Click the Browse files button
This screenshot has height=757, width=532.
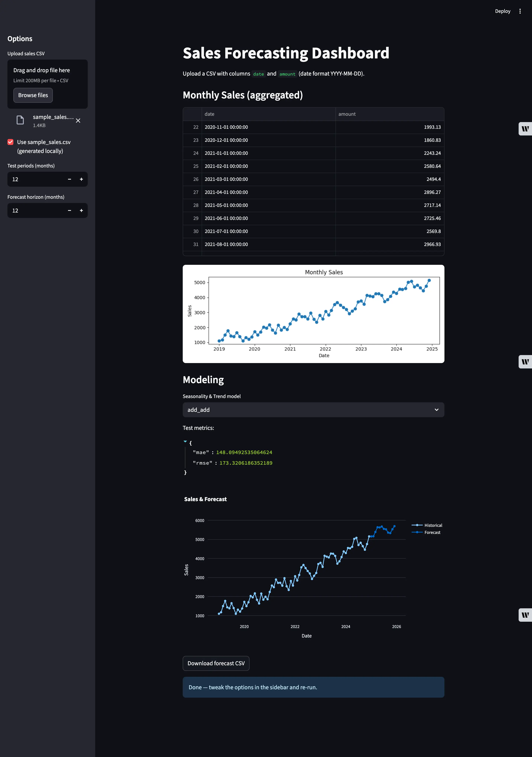click(x=33, y=95)
